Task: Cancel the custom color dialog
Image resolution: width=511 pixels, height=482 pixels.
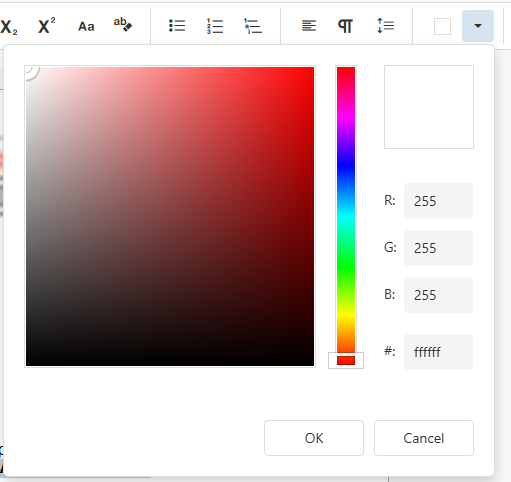Action: [424, 438]
